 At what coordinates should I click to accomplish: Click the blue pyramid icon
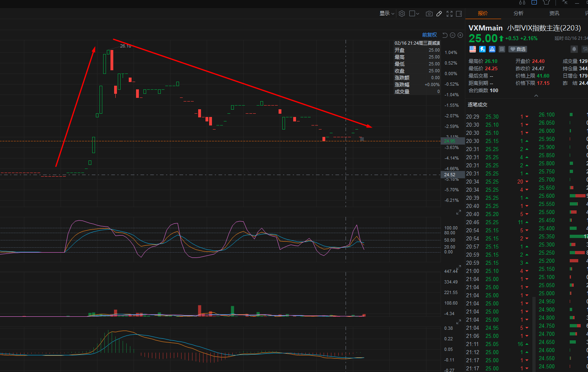[492, 49]
